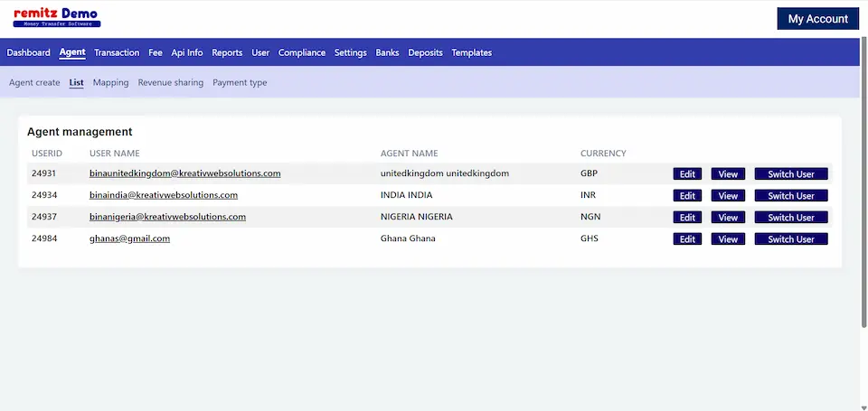This screenshot has width=868, height=411.
Task: Go to the Dashboard menu
Action: pos(29,52)
